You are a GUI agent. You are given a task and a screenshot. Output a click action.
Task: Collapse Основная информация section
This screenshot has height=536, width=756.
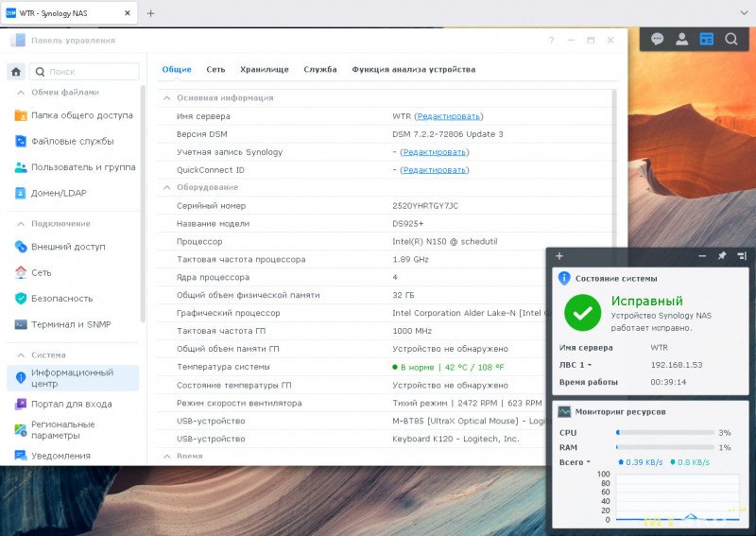click(x=167, y=98)
